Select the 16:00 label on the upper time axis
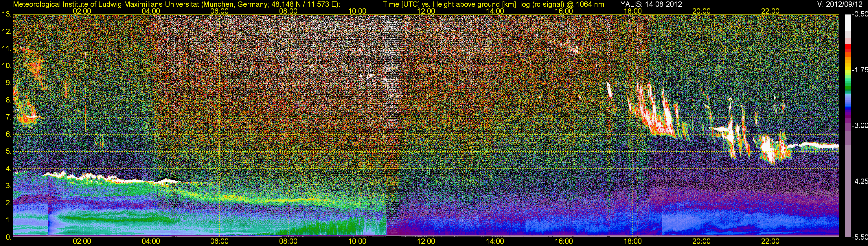This screenshot has height=246, width=868. 564,11
